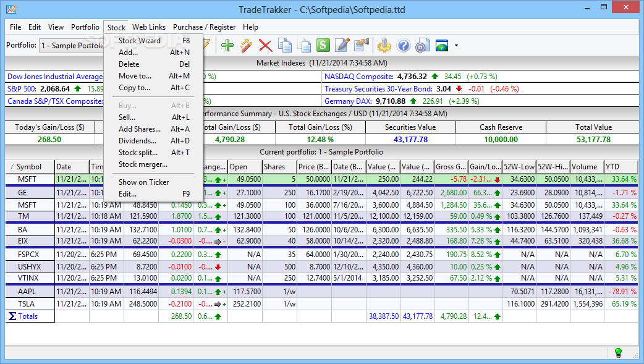Open the Treasury Securities 30-Year Bond link

(378, 89)
